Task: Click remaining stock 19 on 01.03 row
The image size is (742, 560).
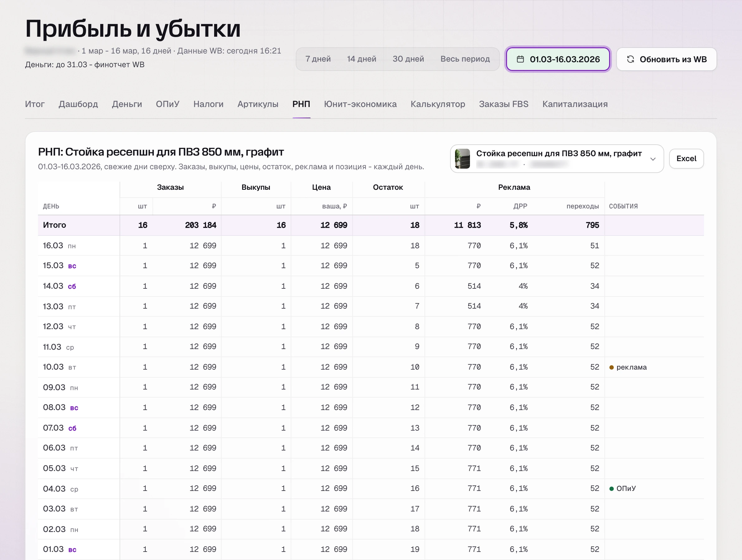Action: (415, 549)
